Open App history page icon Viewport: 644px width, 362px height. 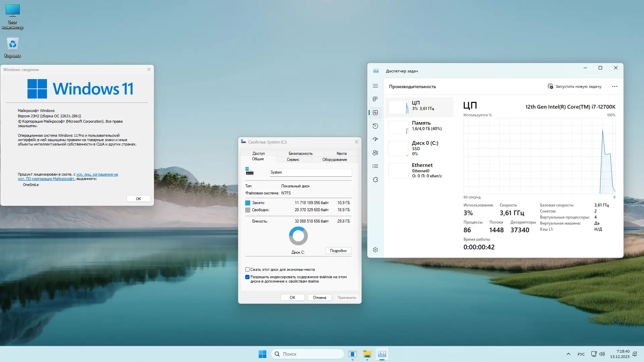click(x=375, y=126)
